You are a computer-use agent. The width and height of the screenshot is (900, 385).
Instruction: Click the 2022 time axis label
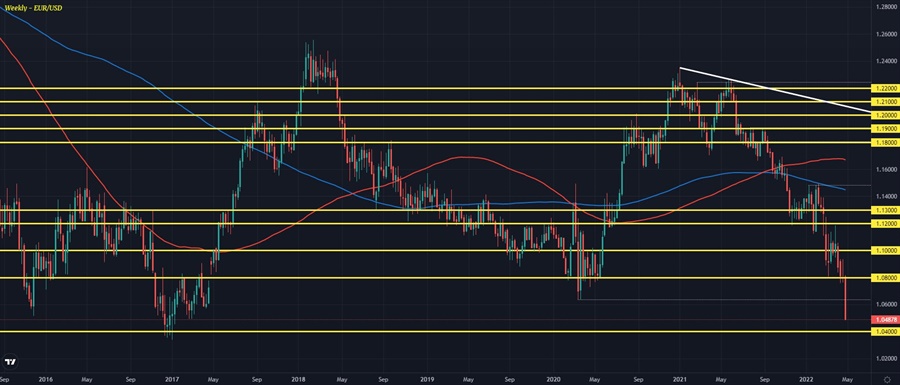(x=807, y=380)
